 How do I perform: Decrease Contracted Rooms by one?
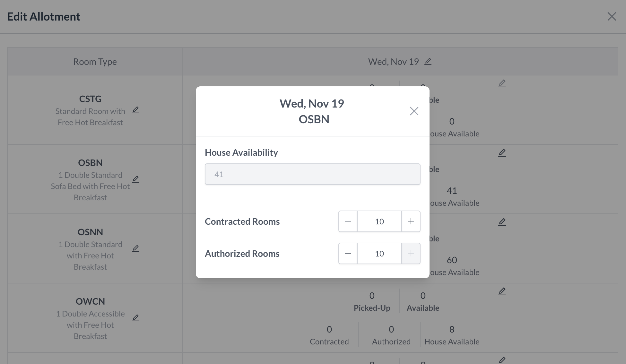pyautogui.click(x=348, y=221)
